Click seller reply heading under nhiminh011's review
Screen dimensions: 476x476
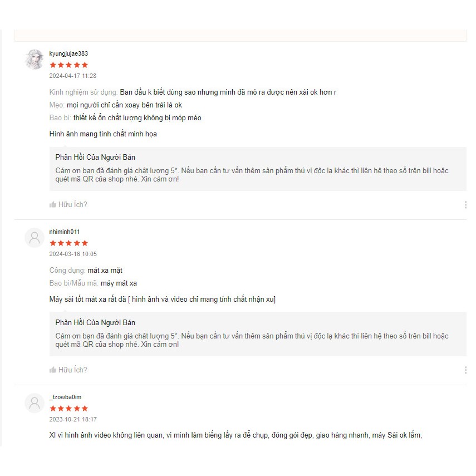[x=95, y=322]
